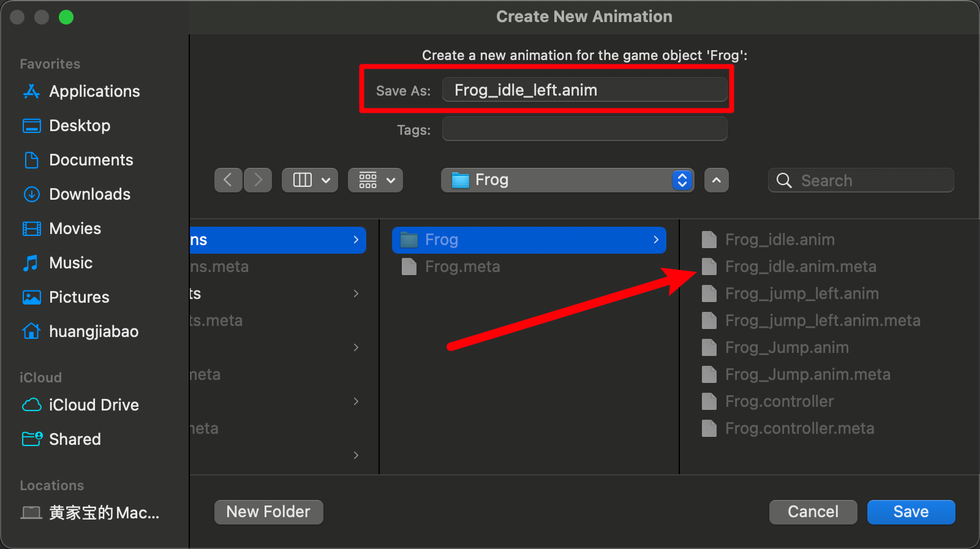Open the grouping options dropdown
980x549 pixels.
point(375,180)
